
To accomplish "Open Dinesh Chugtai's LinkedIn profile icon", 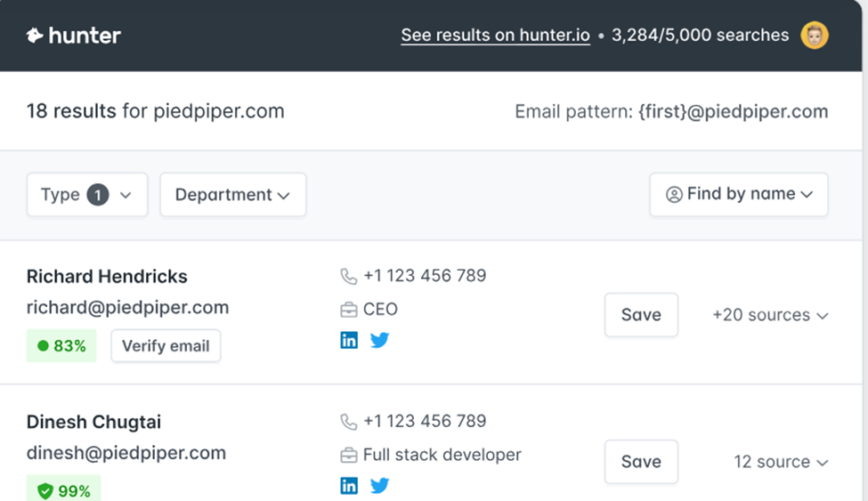I will click(349, 486).
